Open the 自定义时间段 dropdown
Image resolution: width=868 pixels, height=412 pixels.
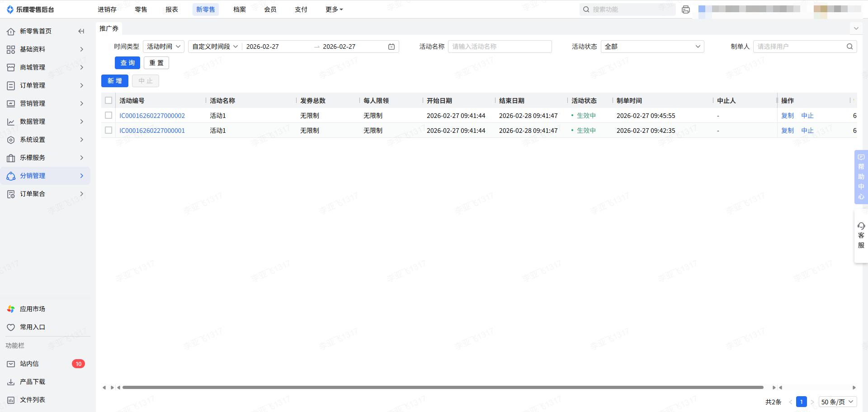point(215,47)
